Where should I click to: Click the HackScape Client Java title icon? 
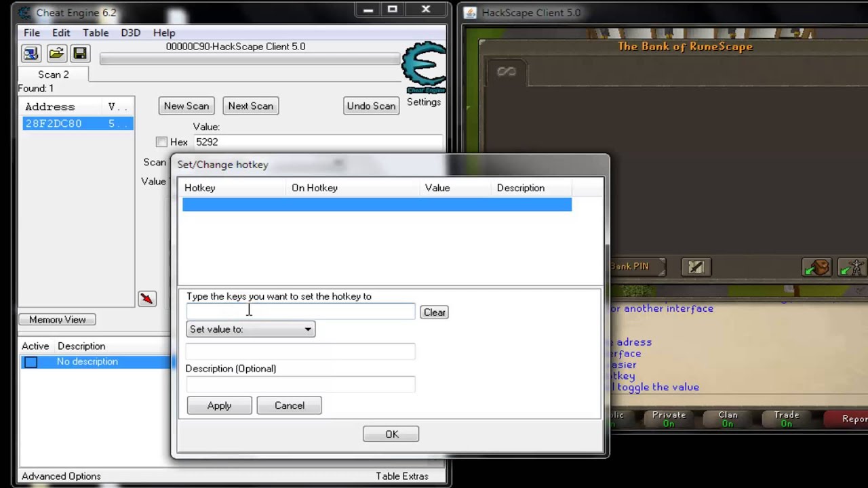(470, 12)
